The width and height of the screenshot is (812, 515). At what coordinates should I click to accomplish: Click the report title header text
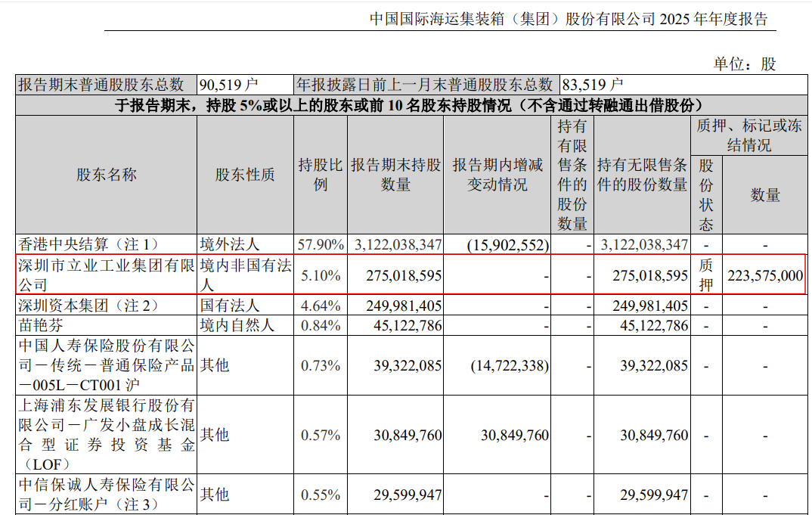pyautogui.click(x=569, y=19)
